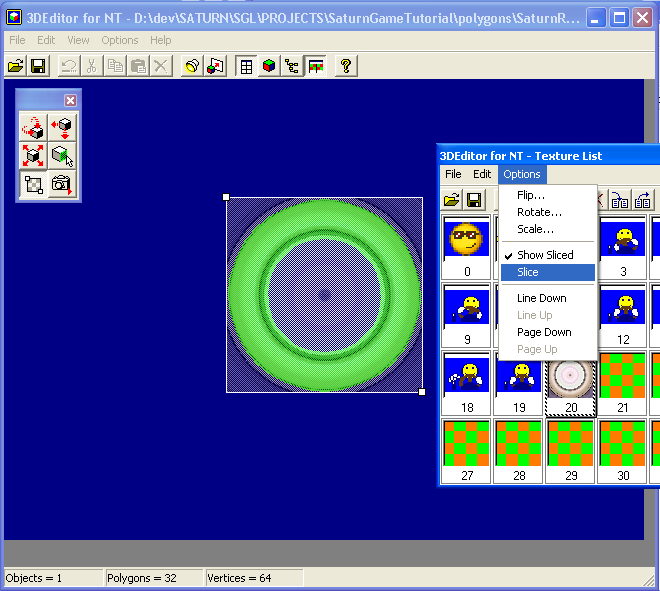The height and width of the screenshot is (591, 660).
Task: Click Open folder icon in Texture List window
Action: pyautogui.click(x=452, y=200)
